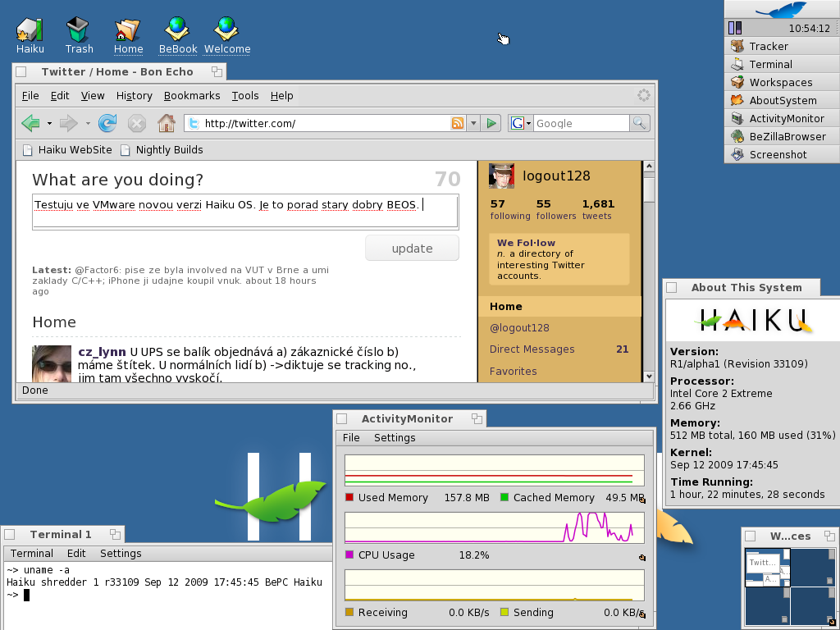Open the Direct Messages link
Screen dimensions: 840x630
coord(532,349)
